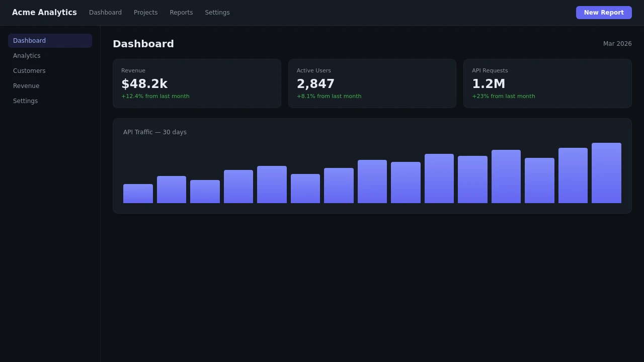
Task: Select Dashboard in the top navigation
Action: (x=105, y=12)
